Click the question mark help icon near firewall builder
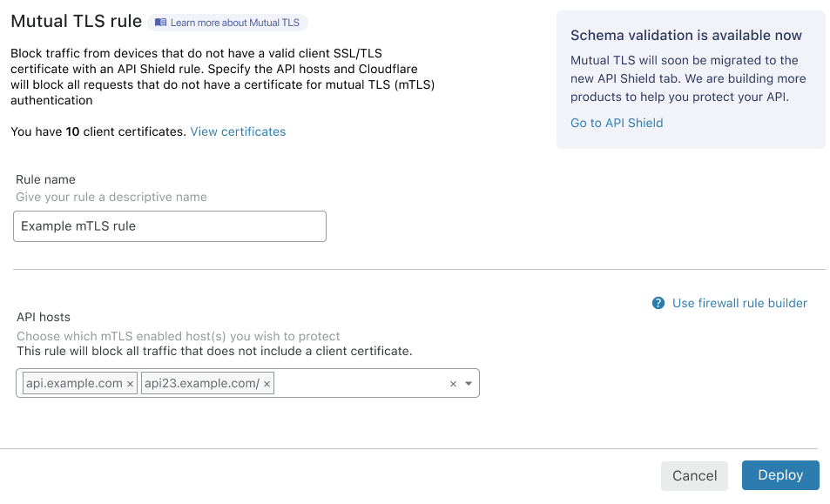The width and height of the screenshot is (830, 504). 659,303
